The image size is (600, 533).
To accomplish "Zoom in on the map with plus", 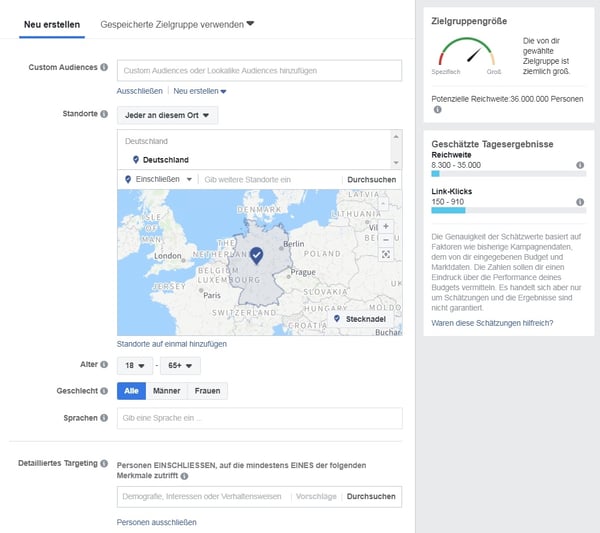I will click(386, 226).
